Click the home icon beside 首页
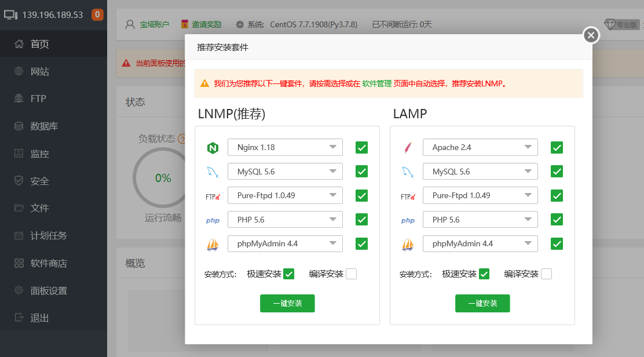Image resolution: width=644 pixels, height=357 pixels. (x=19, y=43)
